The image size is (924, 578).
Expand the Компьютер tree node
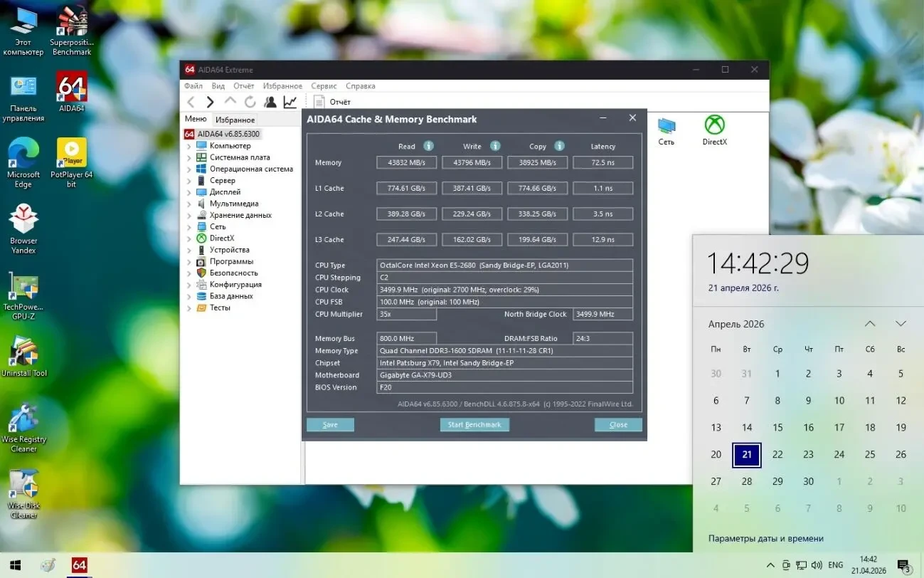click(x=189, y=146)
